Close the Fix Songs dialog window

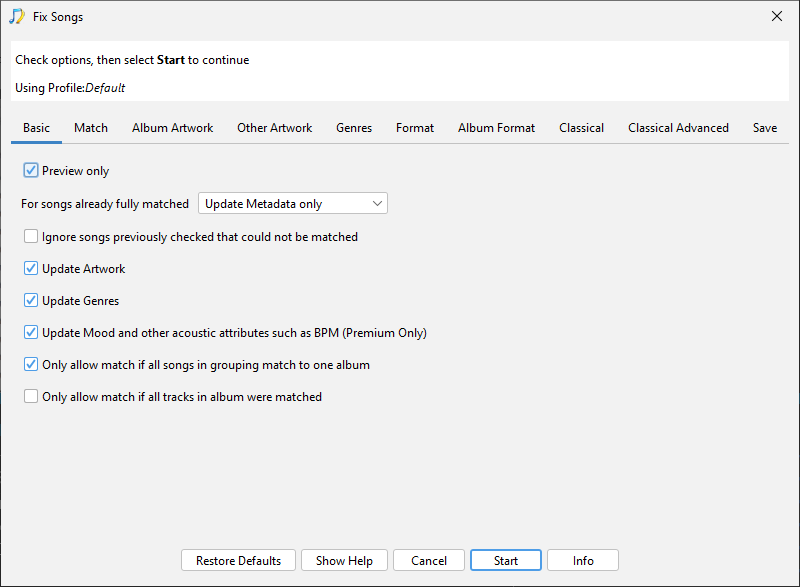click(777, 16)
